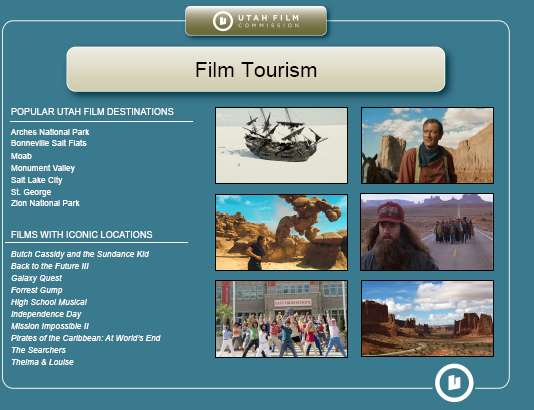Viewport: 534px width, 410px height.
Task: Click the St. George entry
Action: 31,192
